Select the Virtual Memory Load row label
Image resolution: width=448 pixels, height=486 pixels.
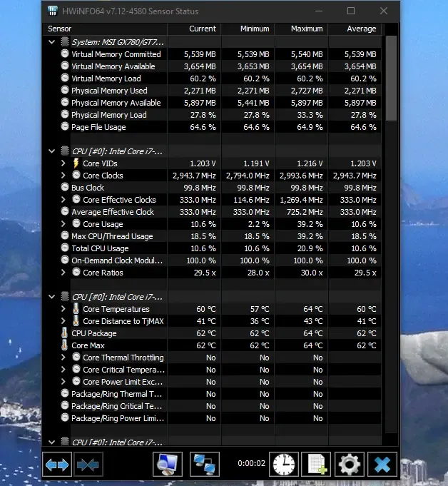(x=106, y=79)
